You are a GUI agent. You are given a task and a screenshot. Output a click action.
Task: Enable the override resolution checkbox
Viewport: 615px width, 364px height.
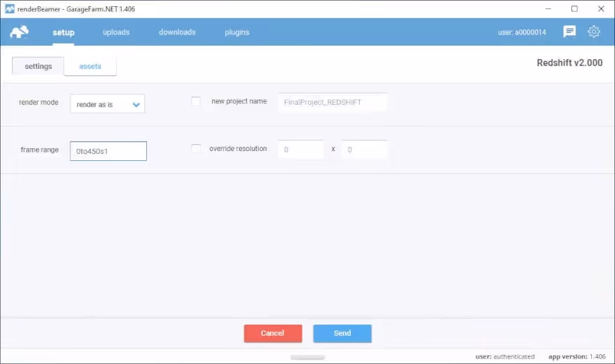195,148
